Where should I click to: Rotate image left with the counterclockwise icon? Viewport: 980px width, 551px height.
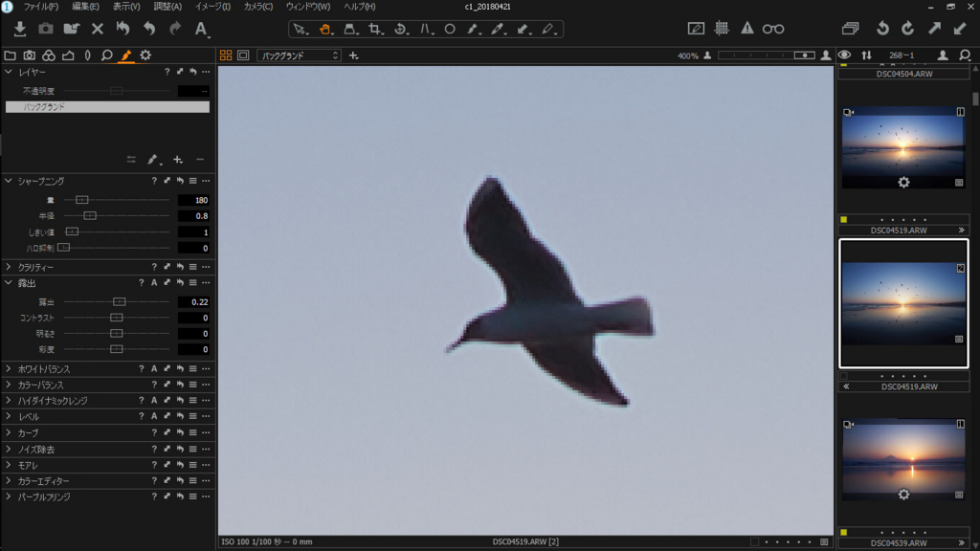[x=882, y=29]
